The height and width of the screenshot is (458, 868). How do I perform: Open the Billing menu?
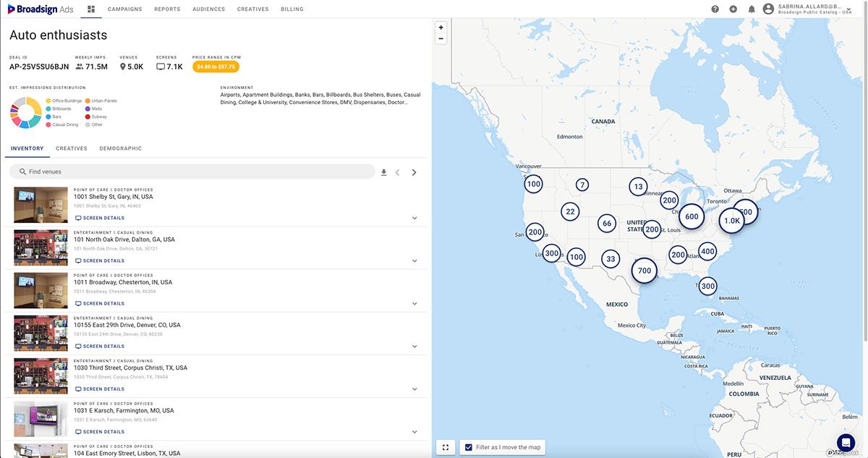coord(292,9)
